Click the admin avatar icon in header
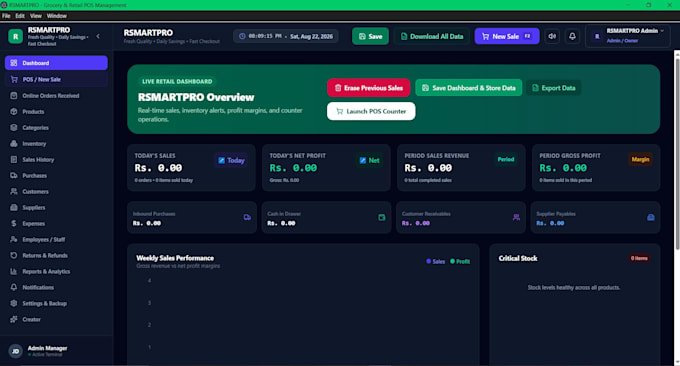This screenshot has width=680, height=366. (x=597, y=36)
